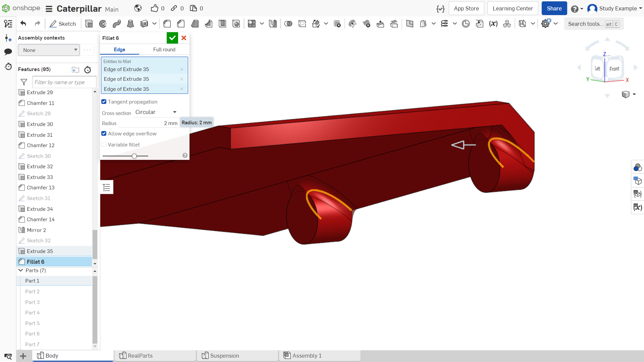Click the Search tools box
Image resolution: width=644 pixels, height=362 pixels.
click(x=594, y=24)
